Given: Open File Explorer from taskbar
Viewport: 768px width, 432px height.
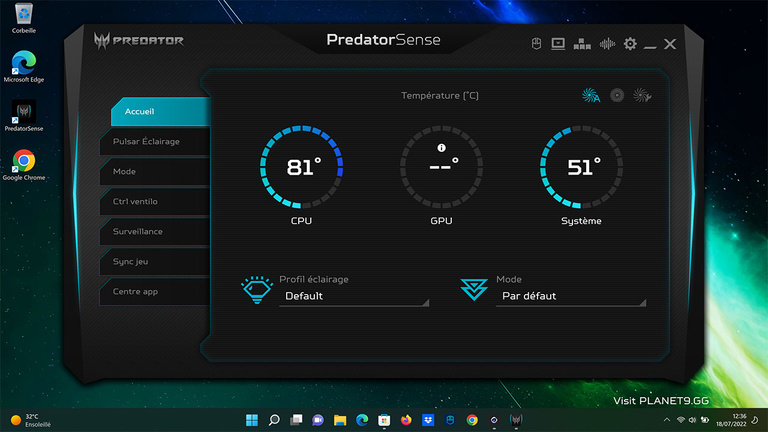Looking at the screenshot, I should pos(340,420).
